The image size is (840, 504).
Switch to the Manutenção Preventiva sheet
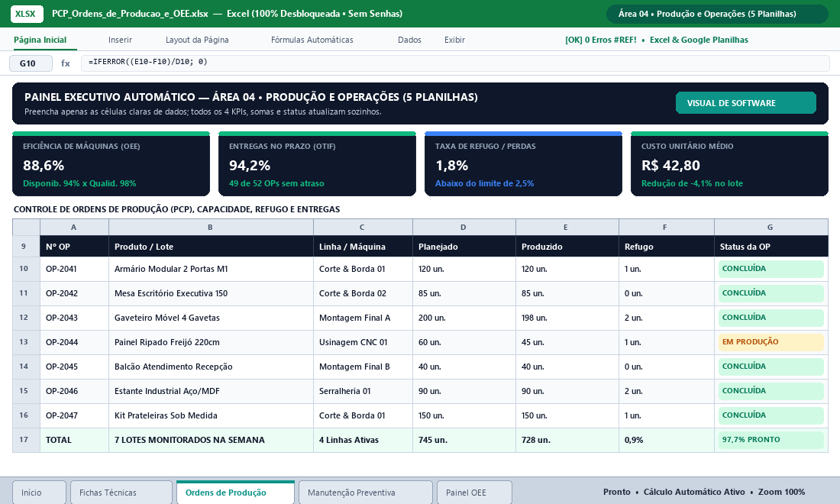(365, 493)
